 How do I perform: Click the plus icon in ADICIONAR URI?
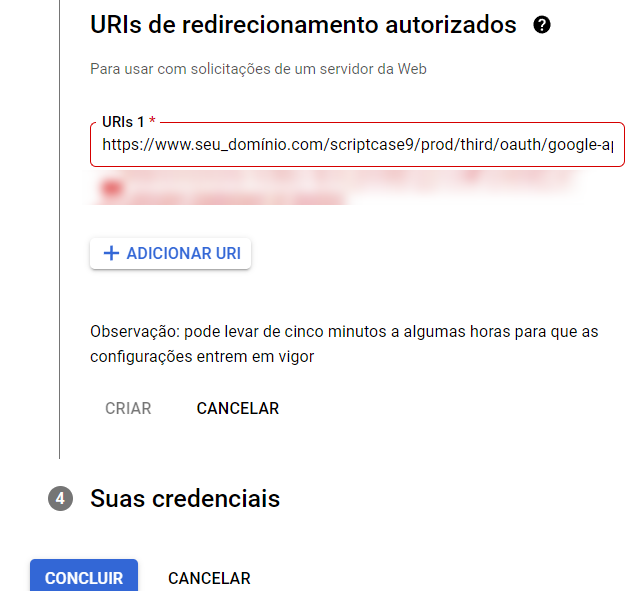point(111,253)
